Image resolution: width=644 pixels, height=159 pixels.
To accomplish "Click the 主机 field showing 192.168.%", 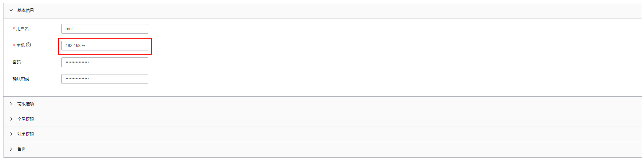I will 104,46.
